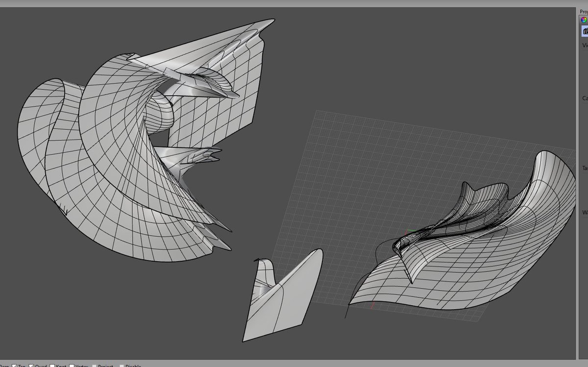Disable the Quad object snap checkbox
588x367 pixels.
pos(32,366)
